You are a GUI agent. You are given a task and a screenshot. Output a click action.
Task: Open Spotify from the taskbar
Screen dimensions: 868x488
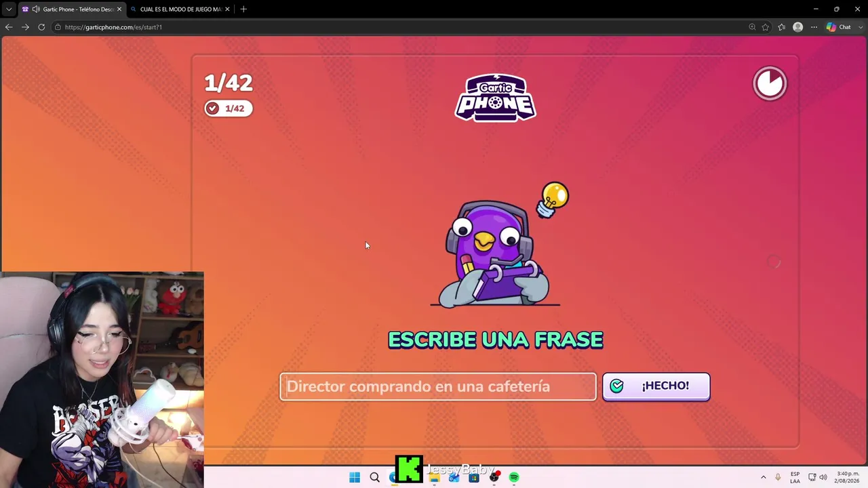tap(514, 477)
